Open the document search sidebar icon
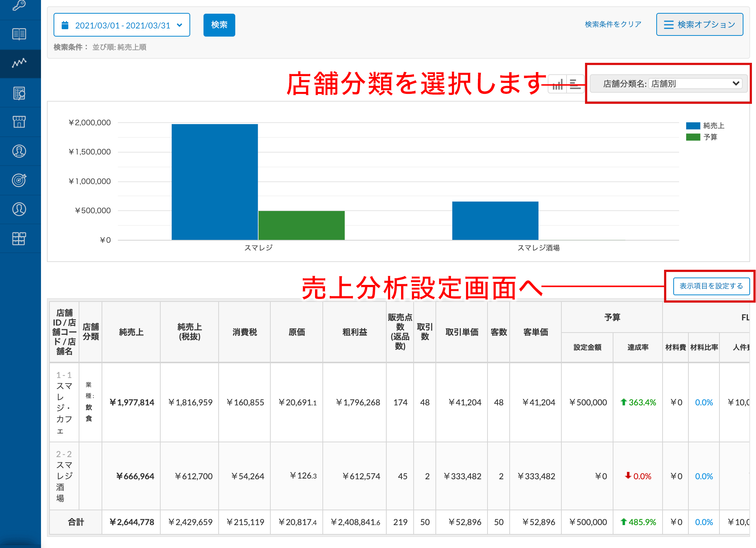756x548 pixels. pyautogui.click(x=19, y=93)
